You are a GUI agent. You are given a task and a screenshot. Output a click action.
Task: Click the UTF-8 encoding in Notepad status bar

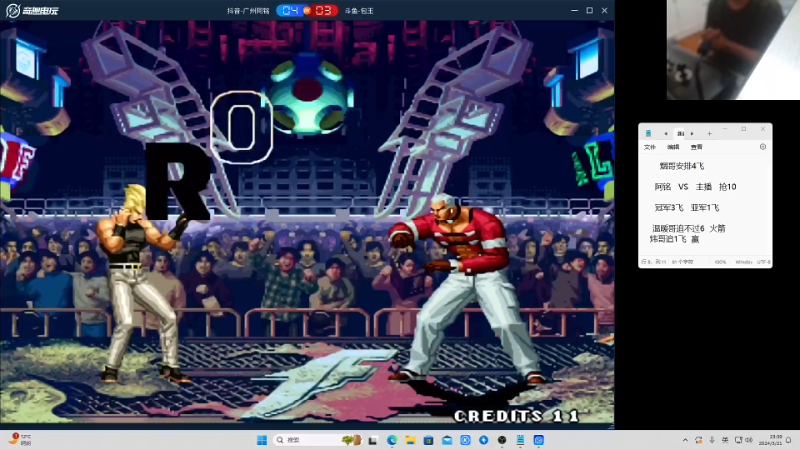pos(763,262)
